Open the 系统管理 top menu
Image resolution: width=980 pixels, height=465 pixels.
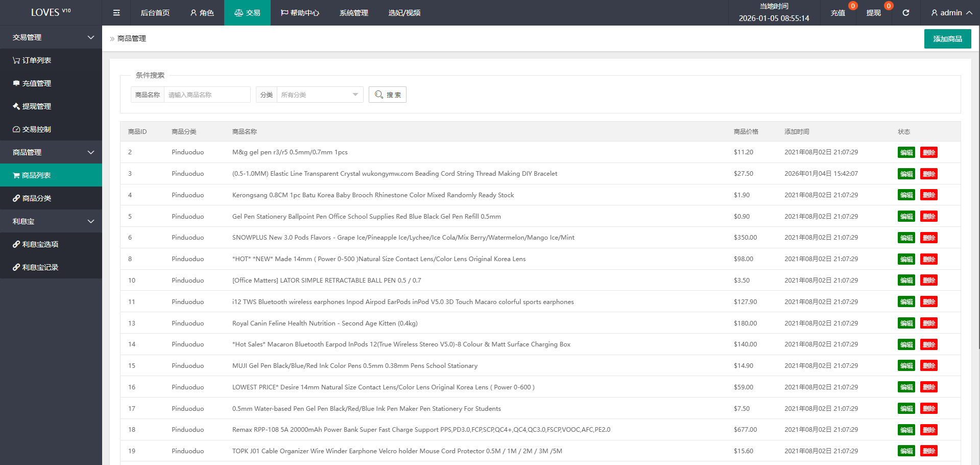[353, 13]
